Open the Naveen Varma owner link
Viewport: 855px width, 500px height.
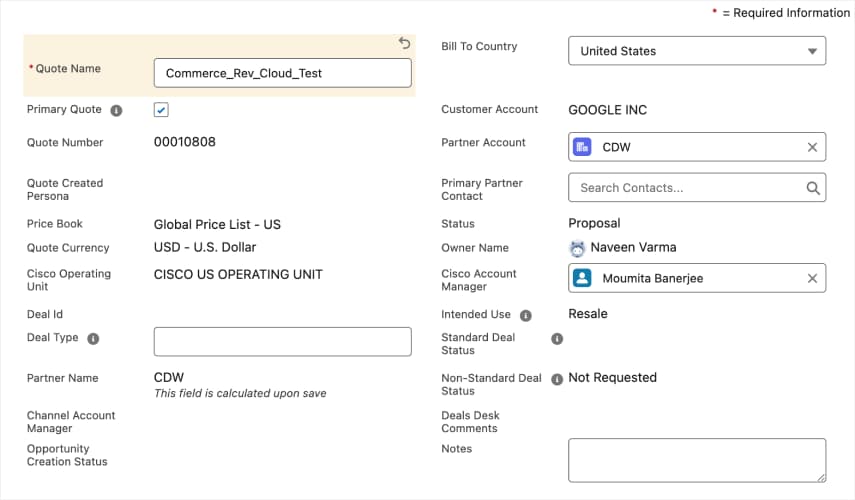point(633,248)
